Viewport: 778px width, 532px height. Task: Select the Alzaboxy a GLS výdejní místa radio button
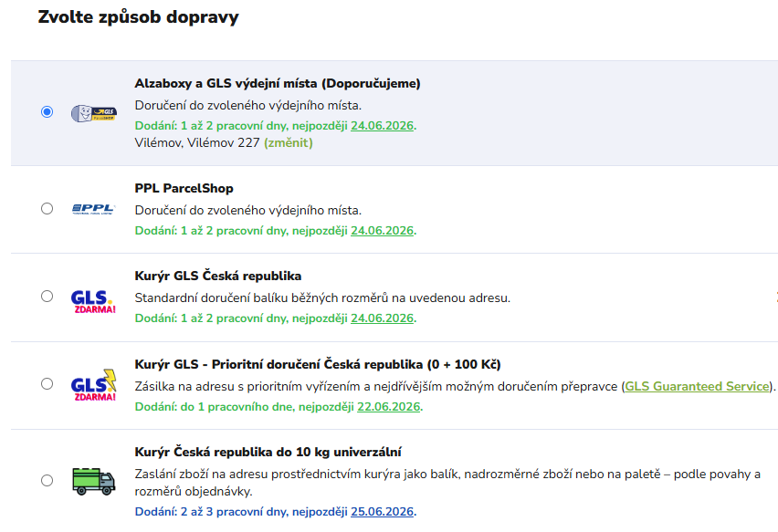coord(47,111)
